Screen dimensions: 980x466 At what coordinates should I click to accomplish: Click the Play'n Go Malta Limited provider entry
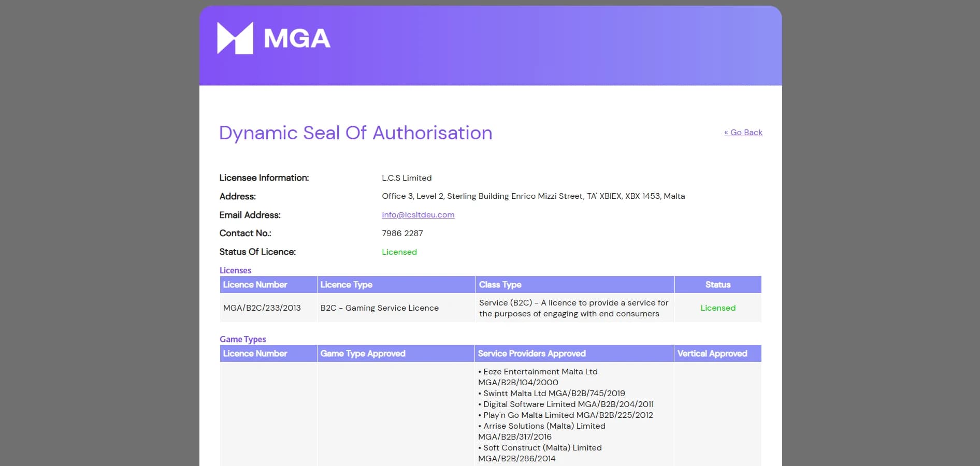[565, 415]
